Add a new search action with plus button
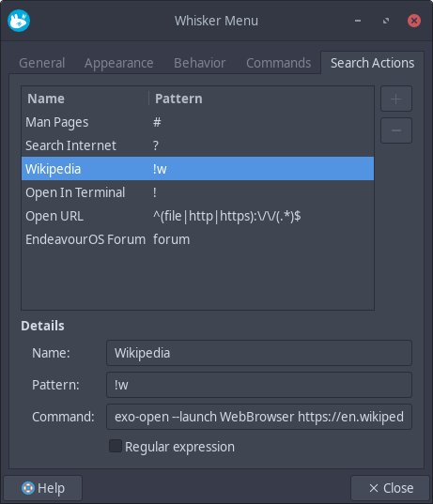This screenshot has width=433, height=504. [x=396, y=99]
